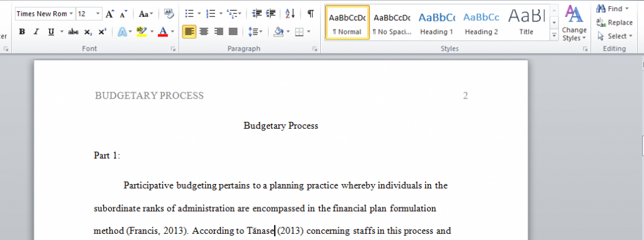Select Align Text Left
This screenshot has width=644, height=240.
[x=189, y=31]
